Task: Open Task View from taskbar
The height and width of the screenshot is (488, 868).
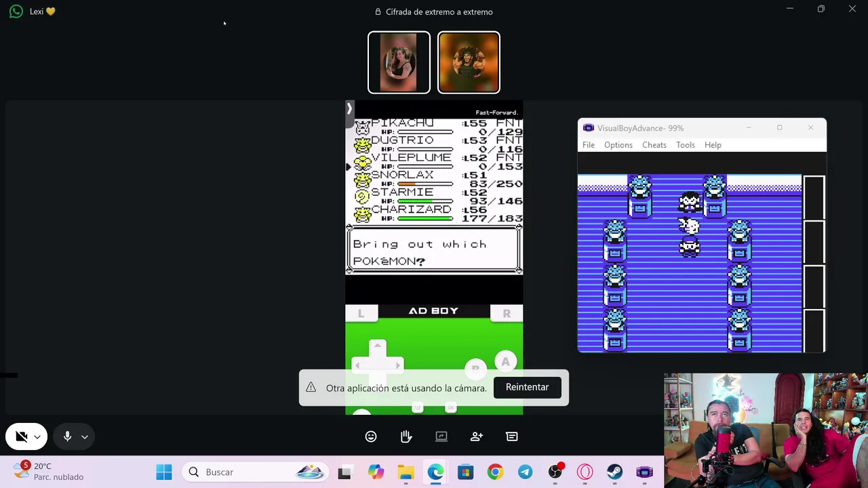Action: pyautogui.click(x=344, y=472)
